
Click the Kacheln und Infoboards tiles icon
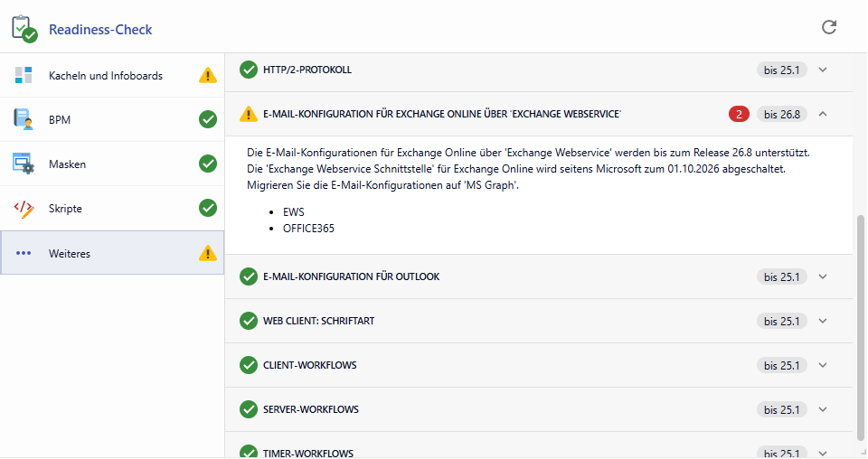tap(24, 75)
